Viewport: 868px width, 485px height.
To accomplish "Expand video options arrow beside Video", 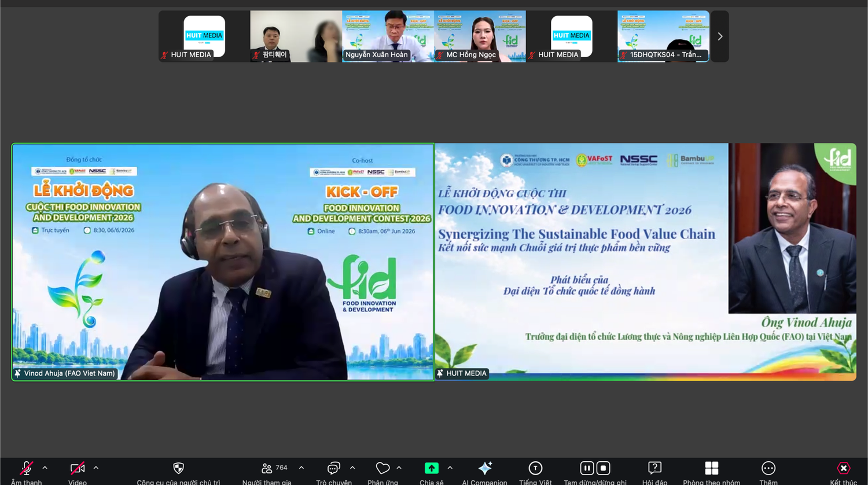I will coord(96,468).
